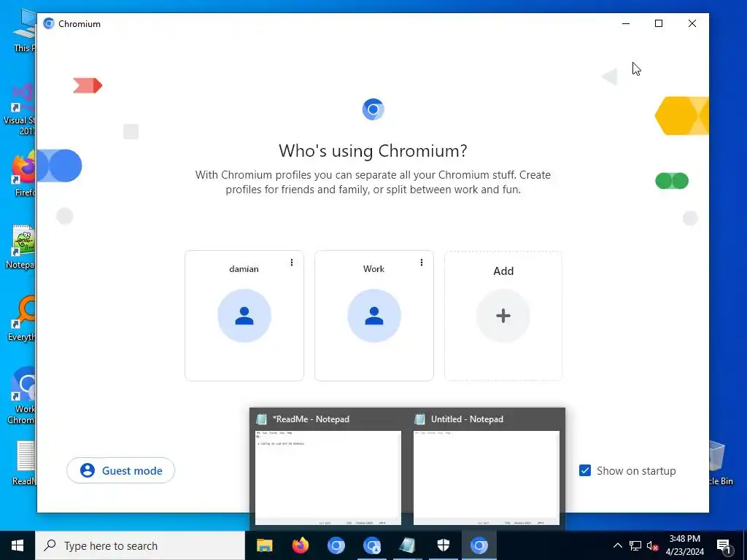
Task: Click the network tray icon
Action: click(x=635, y=545)
